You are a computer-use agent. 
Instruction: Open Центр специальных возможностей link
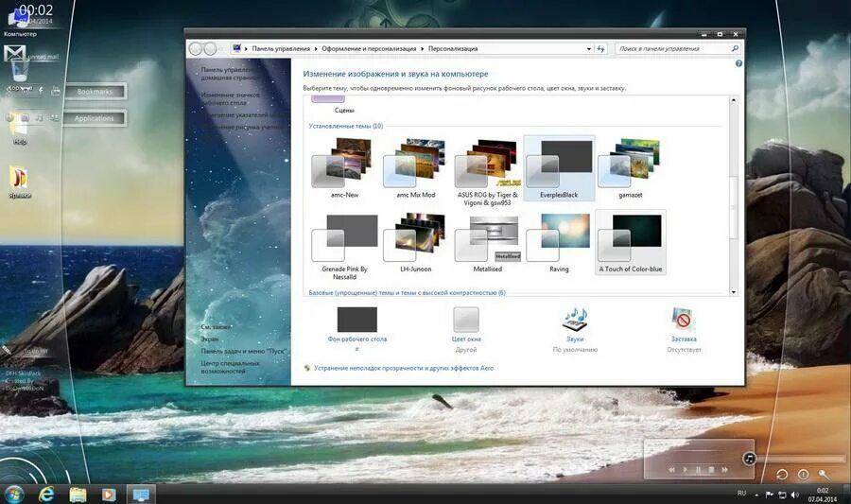230,367
